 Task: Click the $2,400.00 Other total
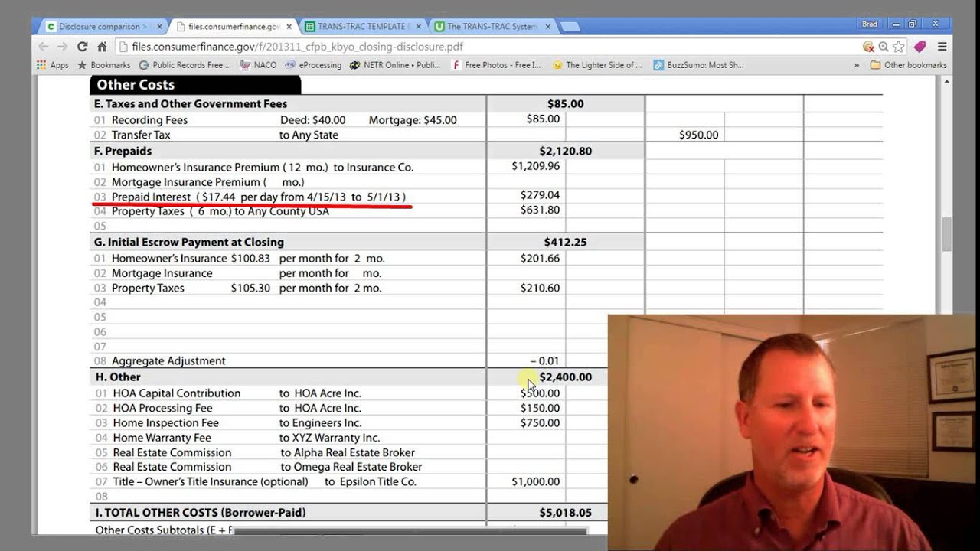click(565, 377)
